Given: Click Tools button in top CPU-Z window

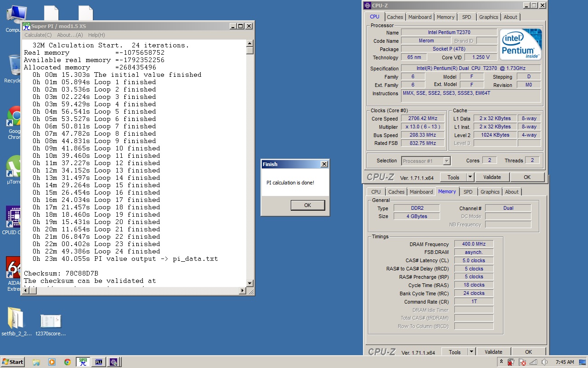Looking at the screenshot, I should pyautogui.click(x=453, y=177).
